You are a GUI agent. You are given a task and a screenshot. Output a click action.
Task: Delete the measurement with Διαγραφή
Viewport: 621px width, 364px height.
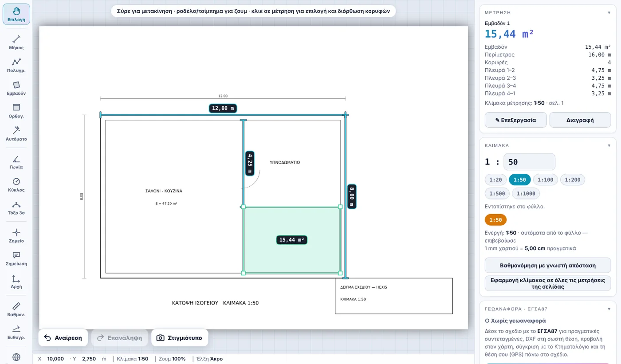pos(580,120)
